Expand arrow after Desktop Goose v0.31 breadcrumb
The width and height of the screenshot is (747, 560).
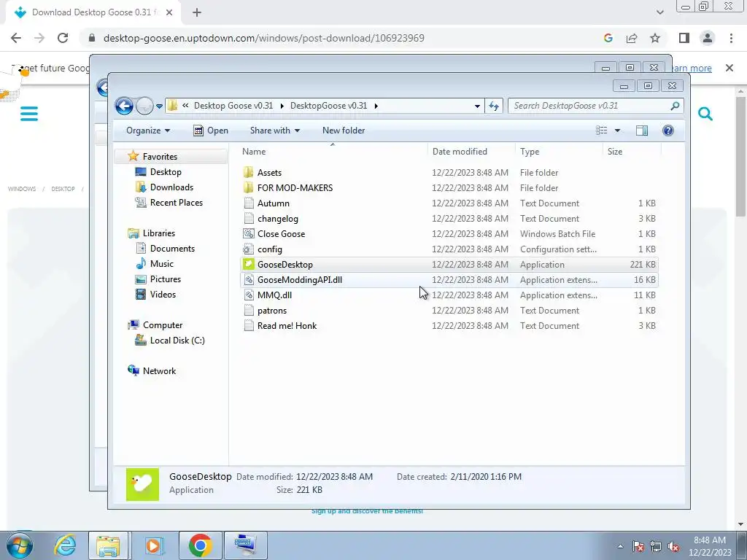coord(282,106)
